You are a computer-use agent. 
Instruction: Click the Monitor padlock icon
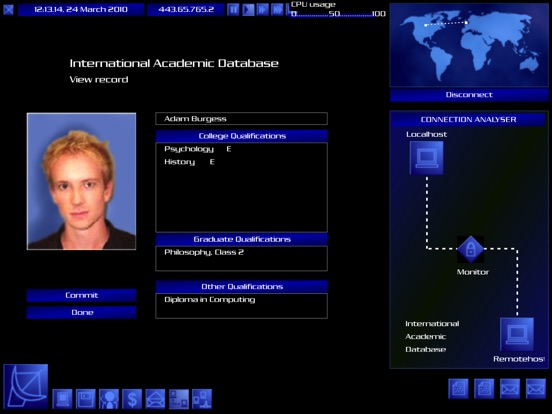(x=471, y=249)
